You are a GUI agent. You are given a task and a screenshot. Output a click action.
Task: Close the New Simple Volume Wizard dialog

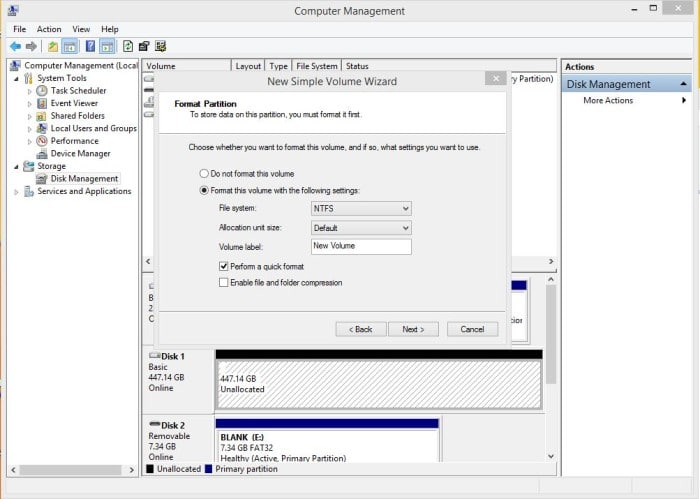tap(496, 79)
